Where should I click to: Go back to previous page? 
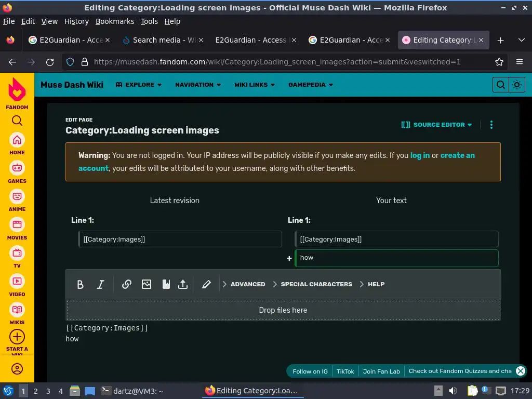click(12, 62)
